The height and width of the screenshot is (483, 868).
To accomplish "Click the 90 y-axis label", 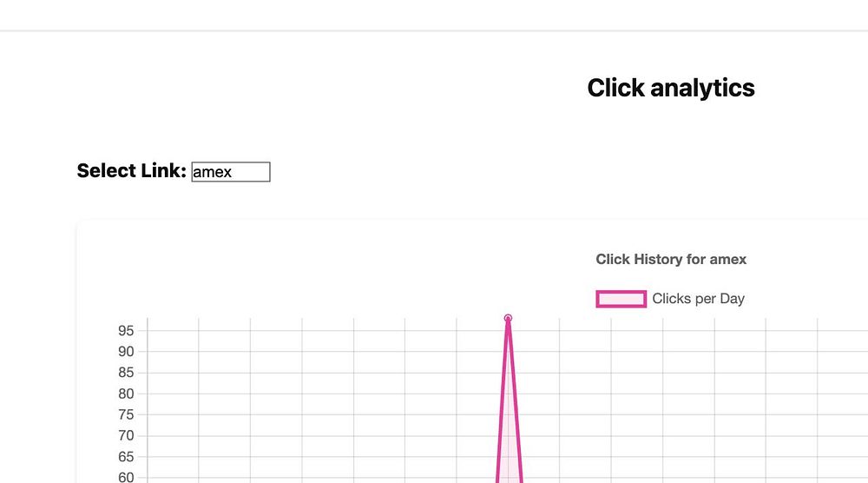I will (x=126, y=352).
